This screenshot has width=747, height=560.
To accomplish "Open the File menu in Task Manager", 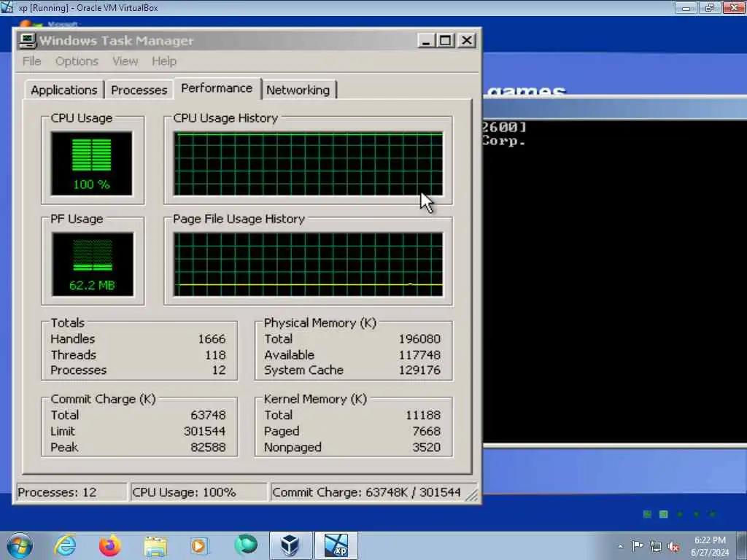I will pos(31,61).
